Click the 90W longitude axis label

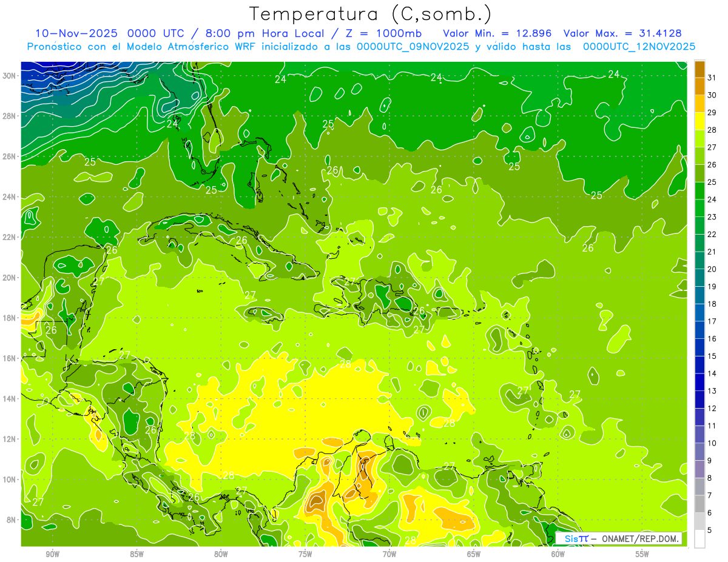coord(52,555)
